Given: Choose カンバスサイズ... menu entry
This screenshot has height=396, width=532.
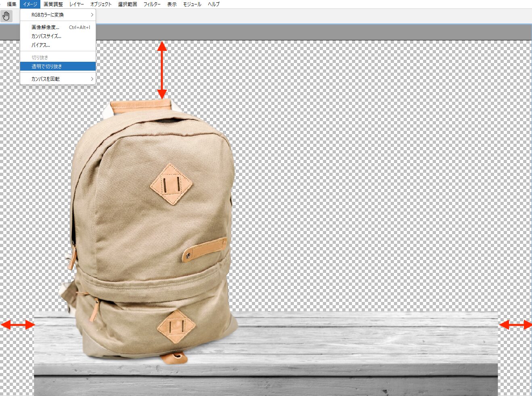Looking at the screenshot, I should pyautogui.click(x=58, y=36).
